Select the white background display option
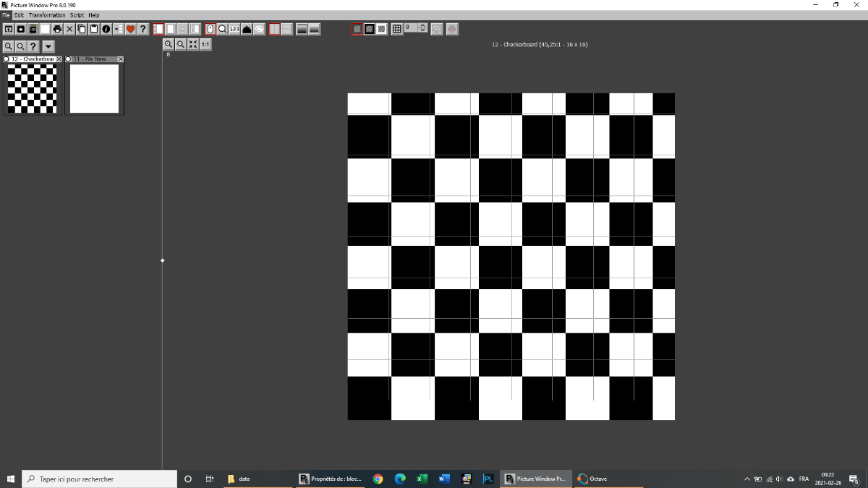This screenshot has width=868, height=488. [x=381, y=29]
